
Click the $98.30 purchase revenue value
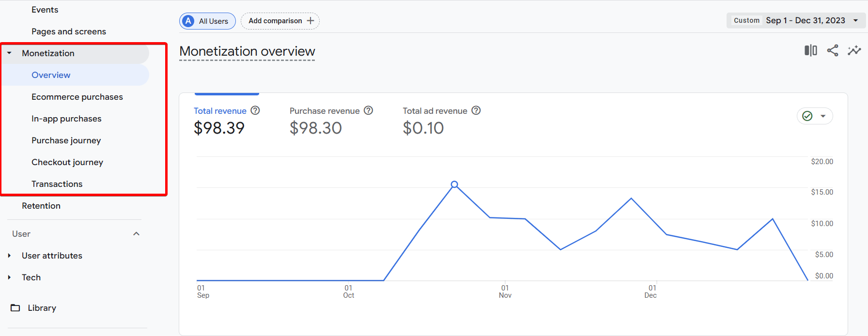click(x=316, y=128)
